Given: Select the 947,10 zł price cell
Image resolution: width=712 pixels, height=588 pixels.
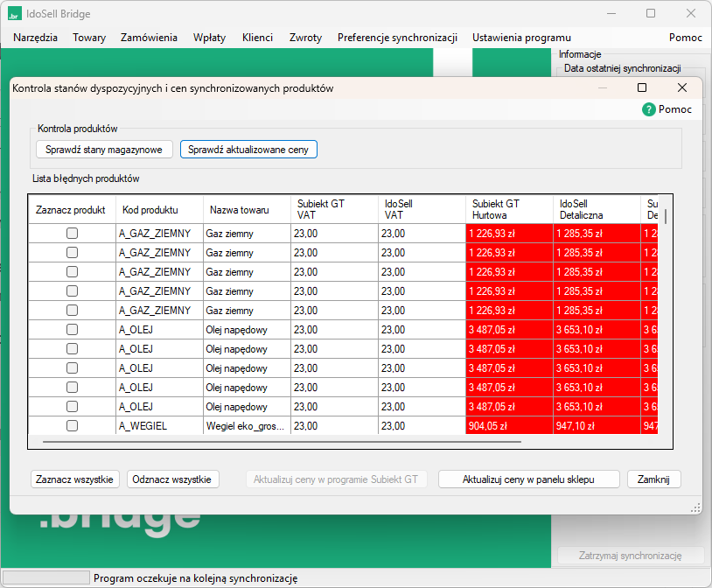Looking at the screenshot, I should [x=597, y=426].
